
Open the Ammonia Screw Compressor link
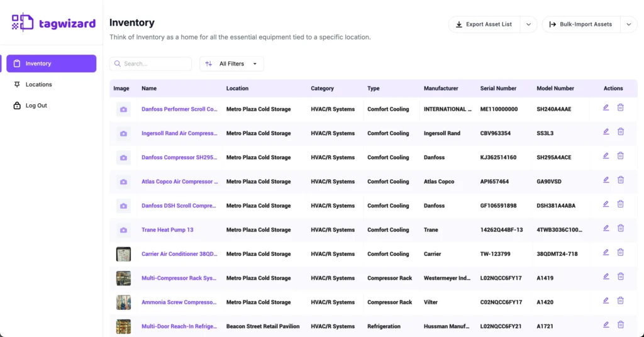[x=179, y=302]
